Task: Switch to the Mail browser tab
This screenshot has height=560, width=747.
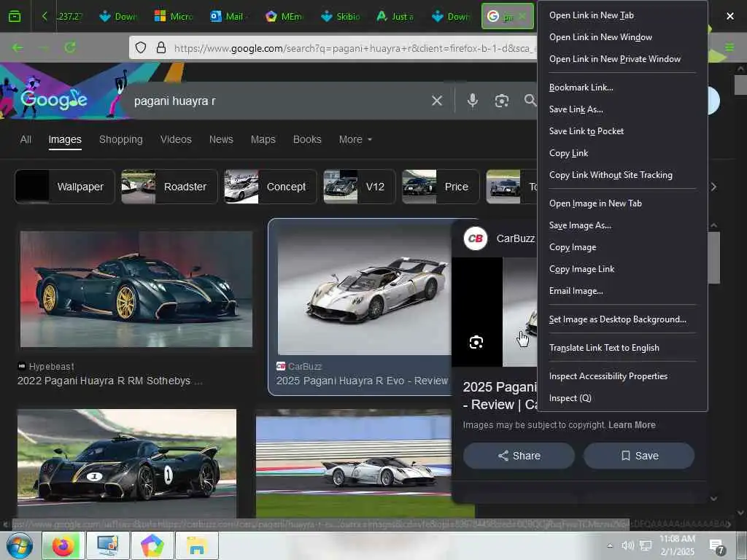Action: 228,17
